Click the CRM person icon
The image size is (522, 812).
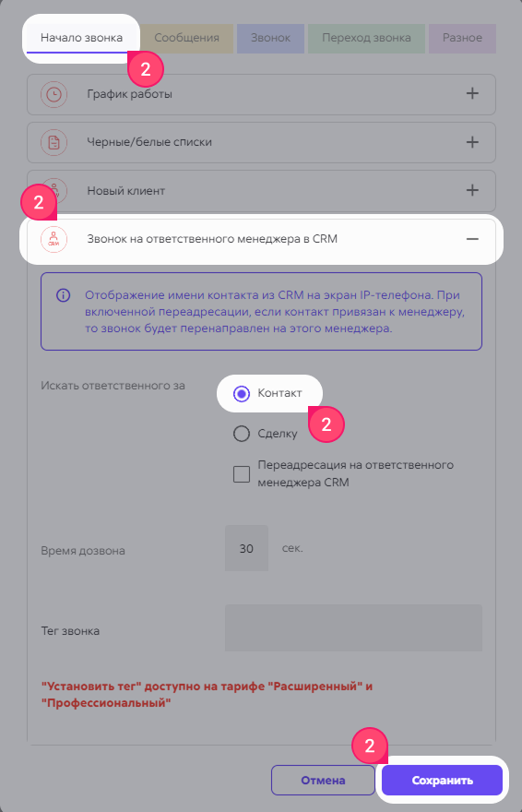click(x=53, y=239)
